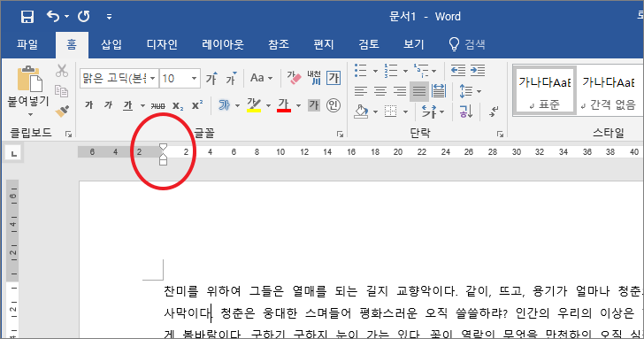644x339 pixels.
Task: Apply paragraph borders
Action: pyautogui.click(x=390, y=112)
